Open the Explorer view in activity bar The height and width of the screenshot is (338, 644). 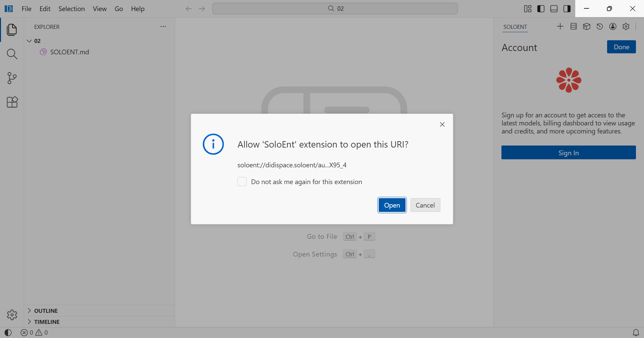pyautogui.click(x=12, y=30)
